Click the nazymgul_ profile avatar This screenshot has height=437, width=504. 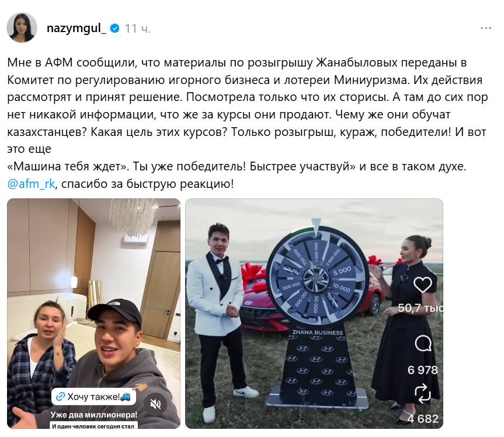pyautogui.click(x=22, y=27)
